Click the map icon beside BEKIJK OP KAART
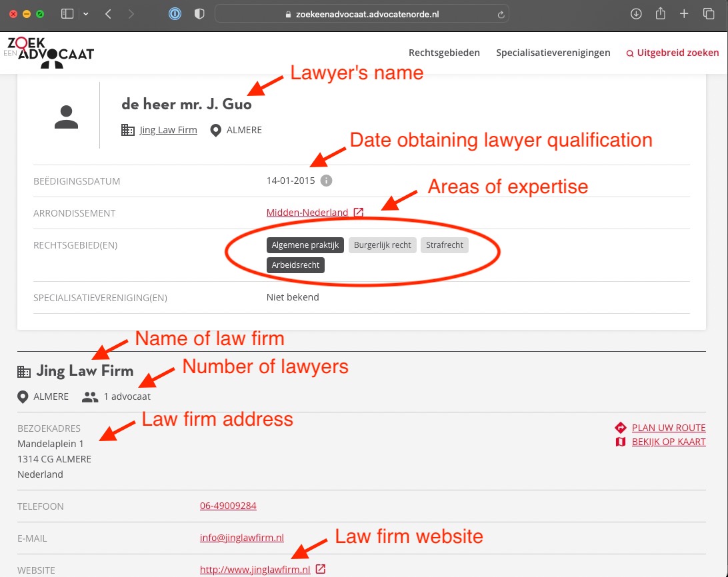This screenshot has width=728, height=577. 620,441
